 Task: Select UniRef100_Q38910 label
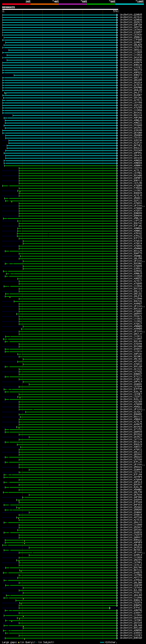(x=131, y=633)
